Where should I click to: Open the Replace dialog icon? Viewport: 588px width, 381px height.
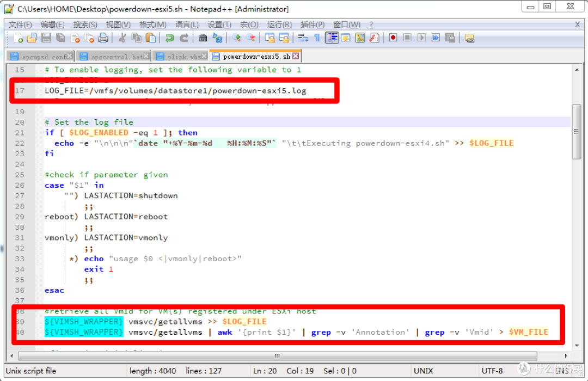[x=217, y=38]
